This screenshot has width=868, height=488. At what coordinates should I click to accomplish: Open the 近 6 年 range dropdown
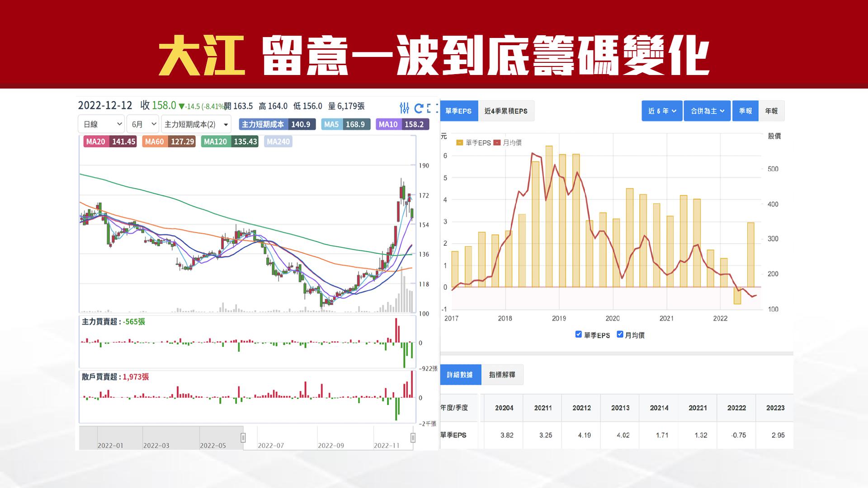[662, 111]
